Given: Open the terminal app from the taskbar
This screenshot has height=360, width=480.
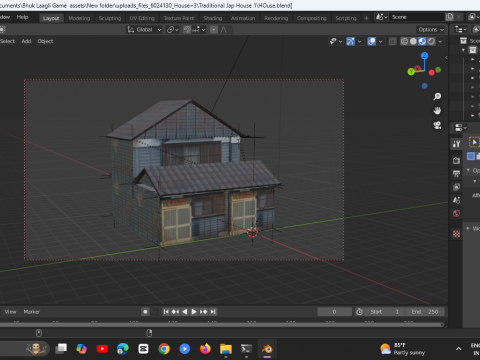Looking at the screenshot, I should [246, 349].
